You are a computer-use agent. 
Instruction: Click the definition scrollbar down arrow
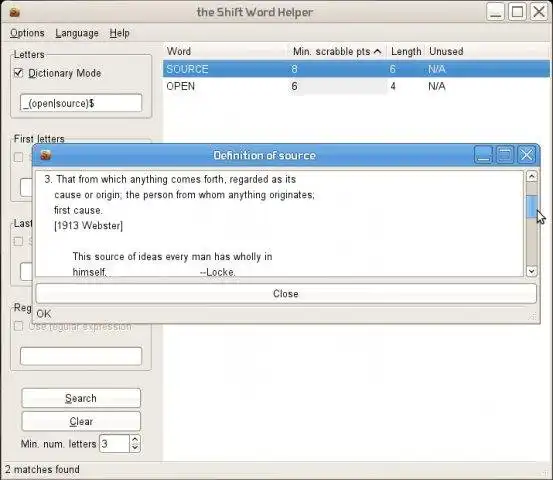pos(532,271)
